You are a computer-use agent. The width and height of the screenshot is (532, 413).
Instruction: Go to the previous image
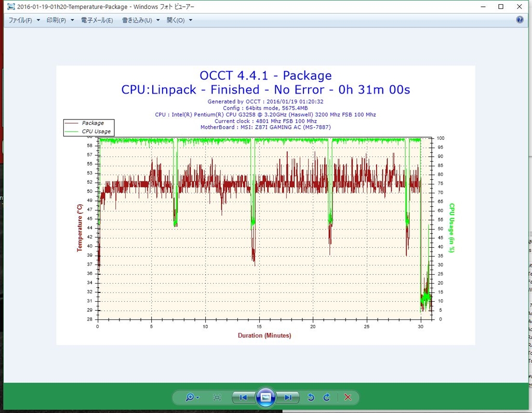point(243,397)
